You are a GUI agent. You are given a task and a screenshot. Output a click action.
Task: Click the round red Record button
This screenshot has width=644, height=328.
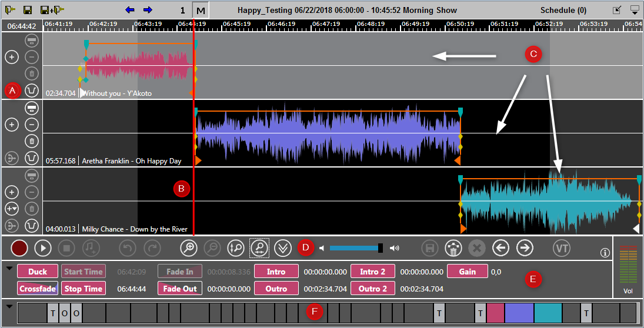tap(19, 248)
